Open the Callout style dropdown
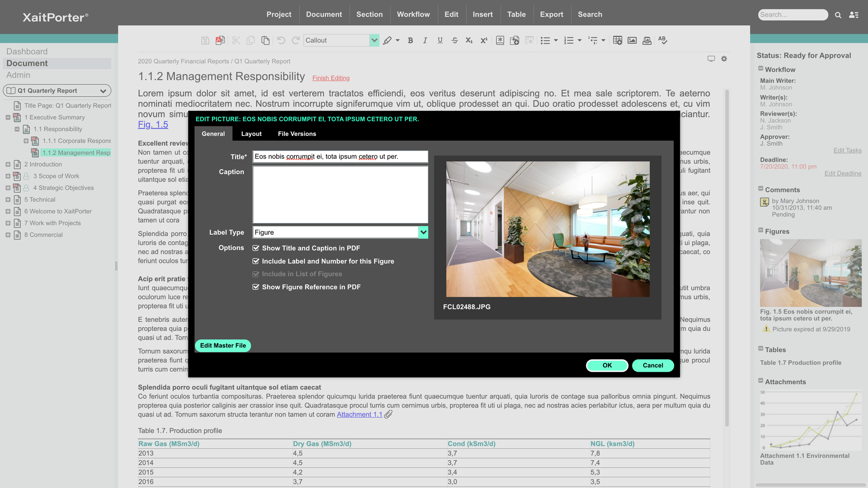Viewport: 868px width, 488px height. (374, 40)
